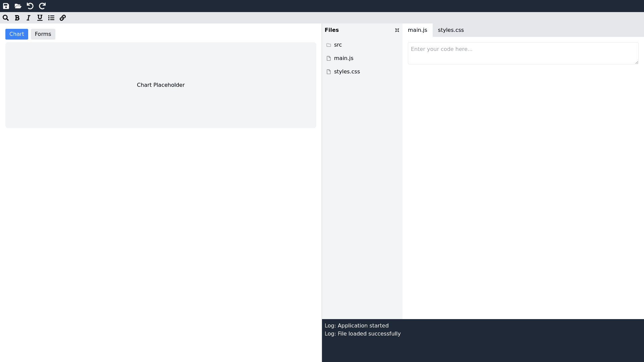644x362 pixels.
Task: Select the main.js editor tab
Action: tap(417, 30)
